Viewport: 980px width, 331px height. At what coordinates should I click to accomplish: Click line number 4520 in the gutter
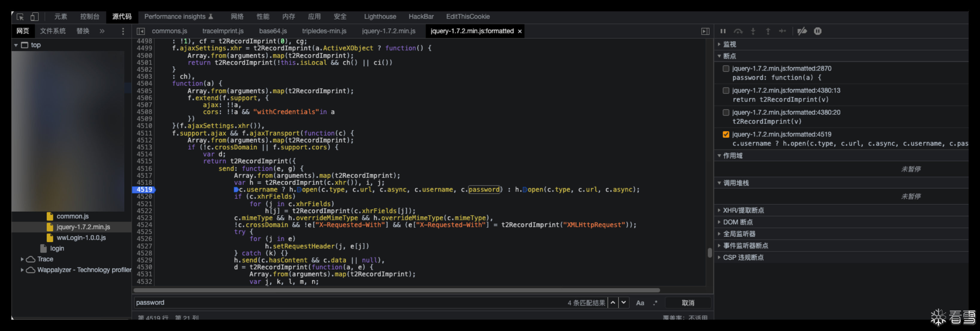(x=144, y=196)
